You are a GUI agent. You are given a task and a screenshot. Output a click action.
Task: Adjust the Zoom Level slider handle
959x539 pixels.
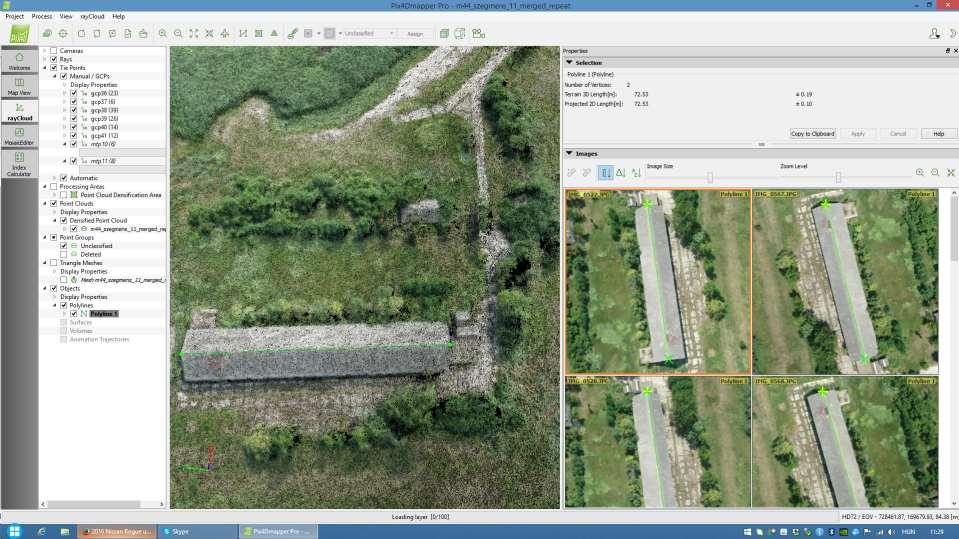pyautogui.click(x=838, y=177)
